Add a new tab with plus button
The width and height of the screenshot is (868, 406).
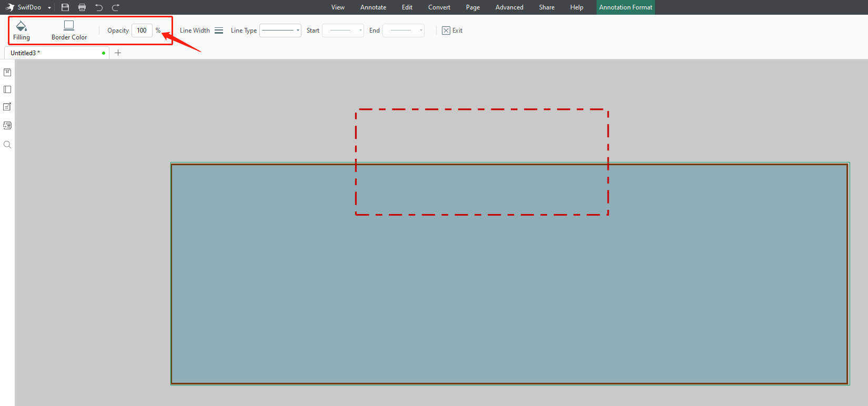pyautogui.click(x=118, y=53)
